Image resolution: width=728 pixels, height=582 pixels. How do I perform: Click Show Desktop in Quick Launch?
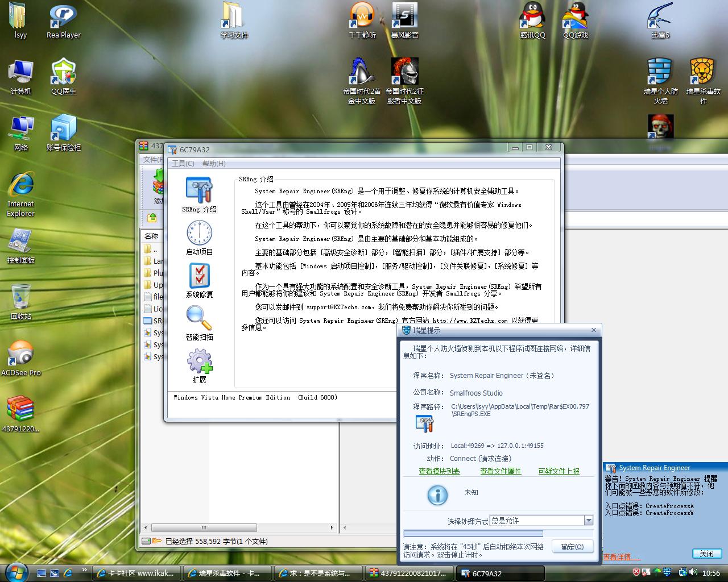click(x=42, y=573)
